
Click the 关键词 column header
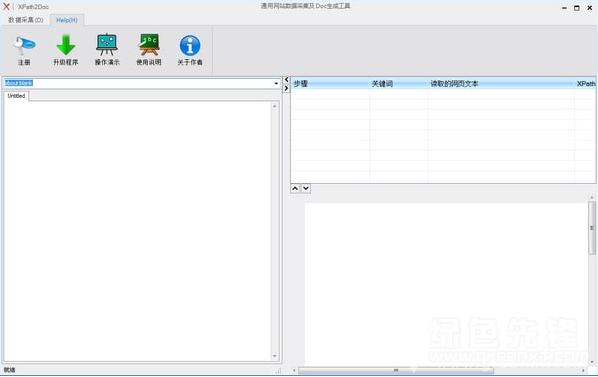tap(399, 83)
